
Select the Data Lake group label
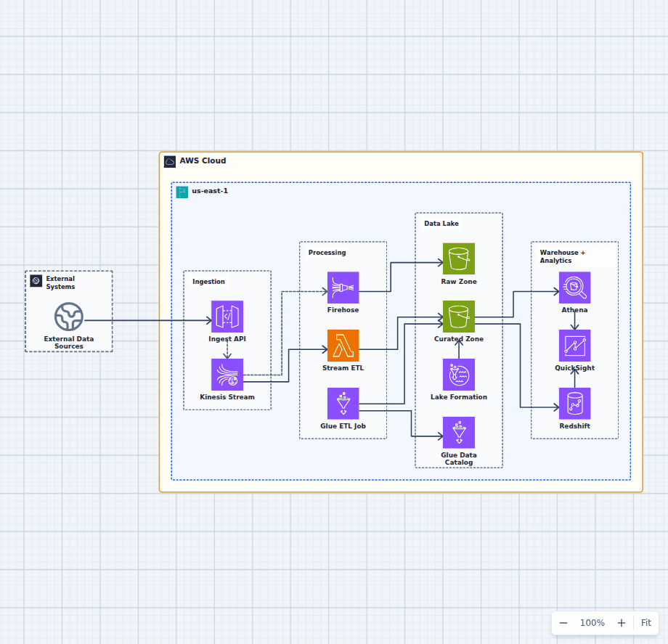pos(441,224)
